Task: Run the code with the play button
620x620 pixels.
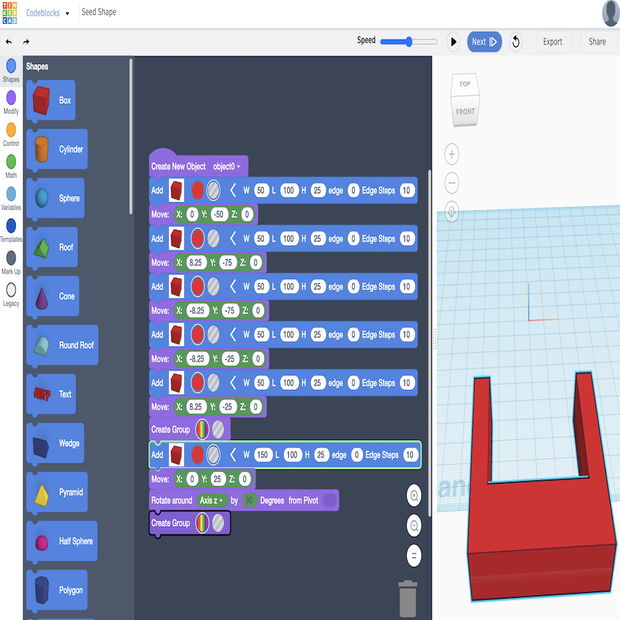Action: 453,42
